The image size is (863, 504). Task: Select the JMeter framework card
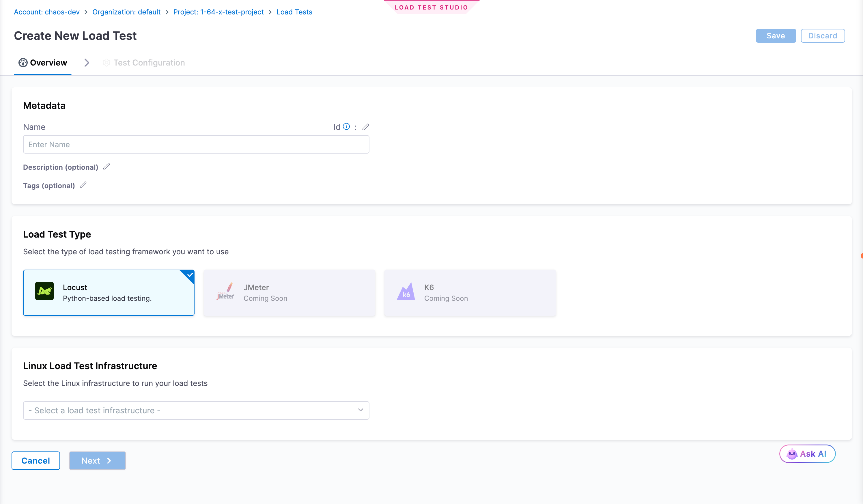click(289, 293)
